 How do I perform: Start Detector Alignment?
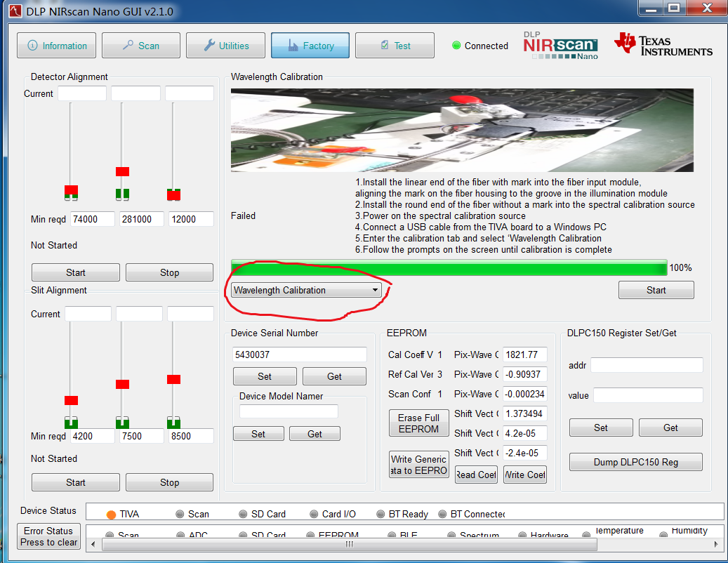click(76, 272)
